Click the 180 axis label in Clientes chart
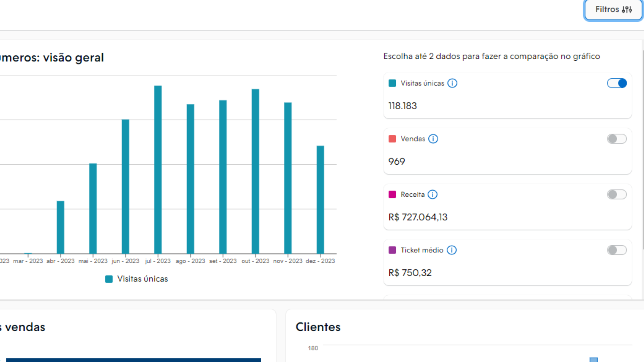Screen dimensions: 644x362 click(313, 348)
